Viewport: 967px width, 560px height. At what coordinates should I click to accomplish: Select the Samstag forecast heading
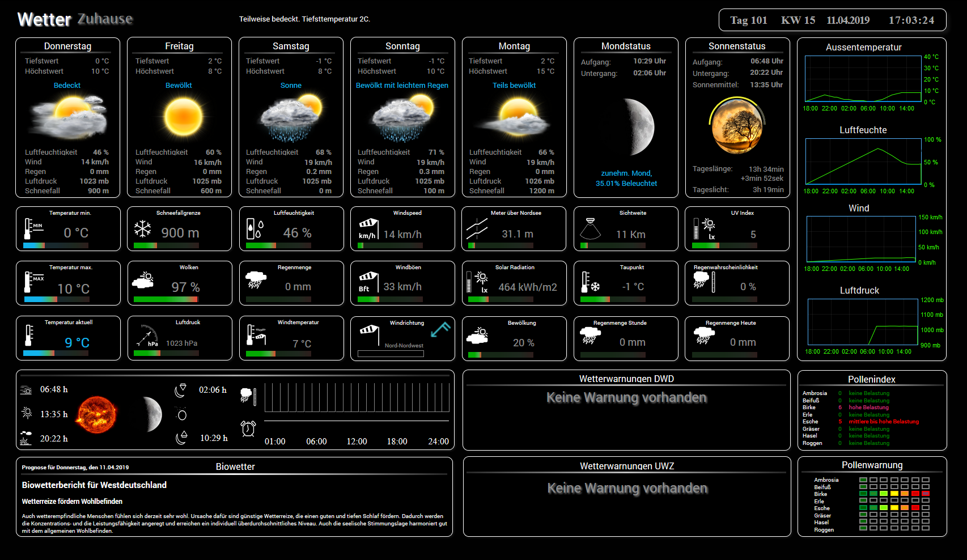[291, 46]
